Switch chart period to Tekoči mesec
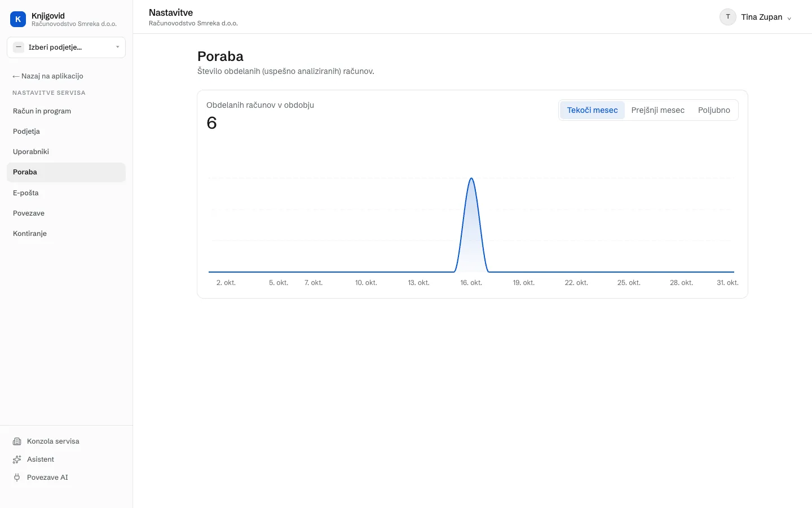The width and height of the screenshot is (812, 508). 592,110
